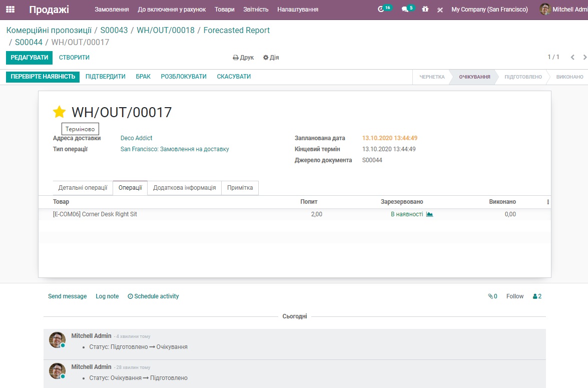Open the Deco Addict delivery address link
The image size is (588, 388).
click(x=136, y=138)
